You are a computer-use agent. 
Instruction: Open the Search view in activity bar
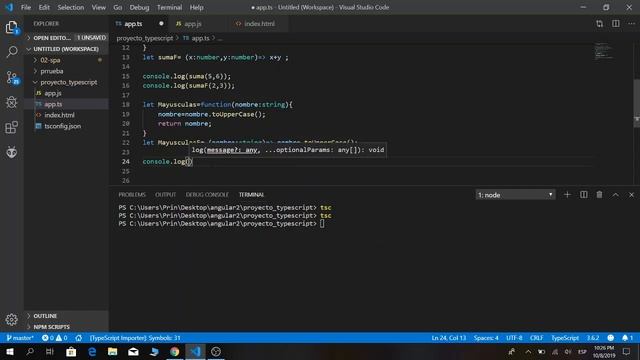point(12,52)
